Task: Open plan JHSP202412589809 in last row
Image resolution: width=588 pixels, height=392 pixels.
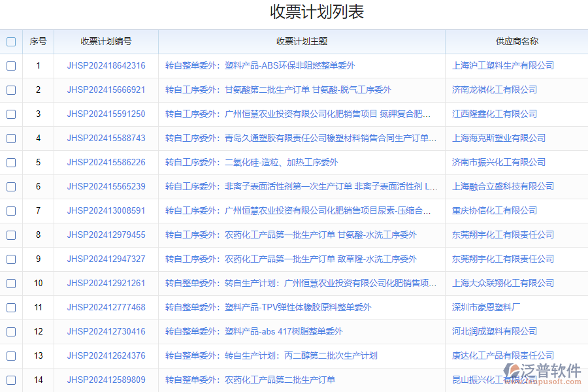Action: [x=105, y=380]
